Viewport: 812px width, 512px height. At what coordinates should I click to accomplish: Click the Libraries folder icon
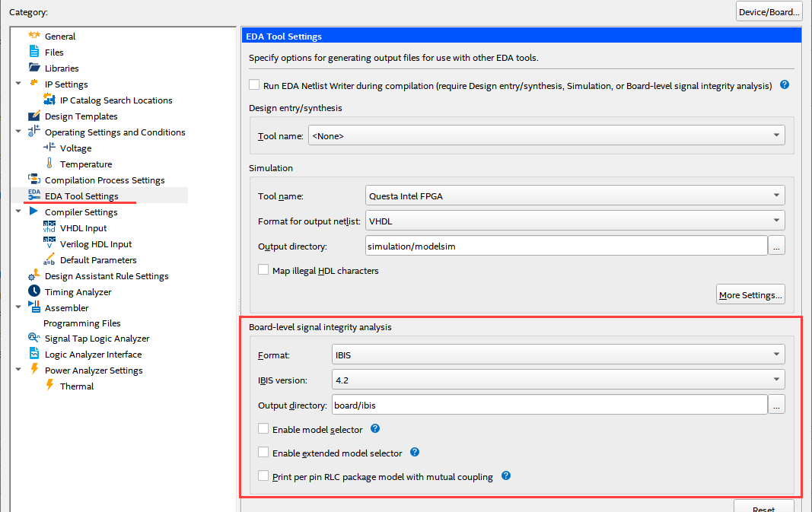pos(34,67)
